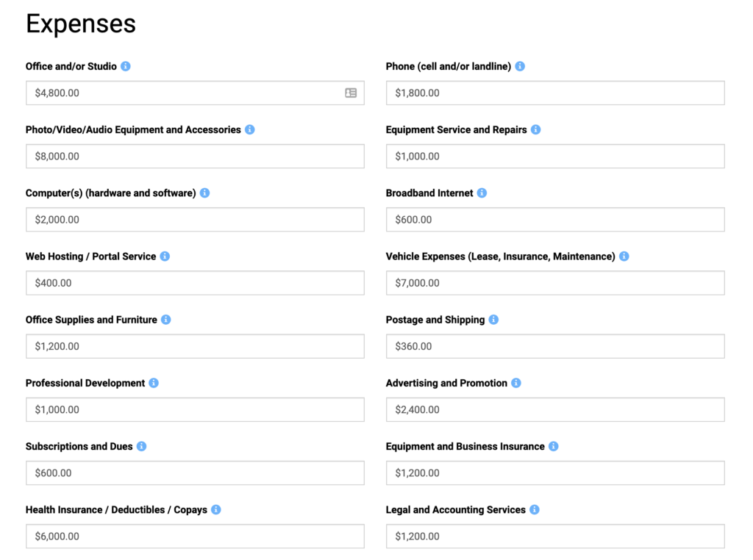
Task: Edit the Equipment and Business Insurance amount
Action: (x=554, y=473)
